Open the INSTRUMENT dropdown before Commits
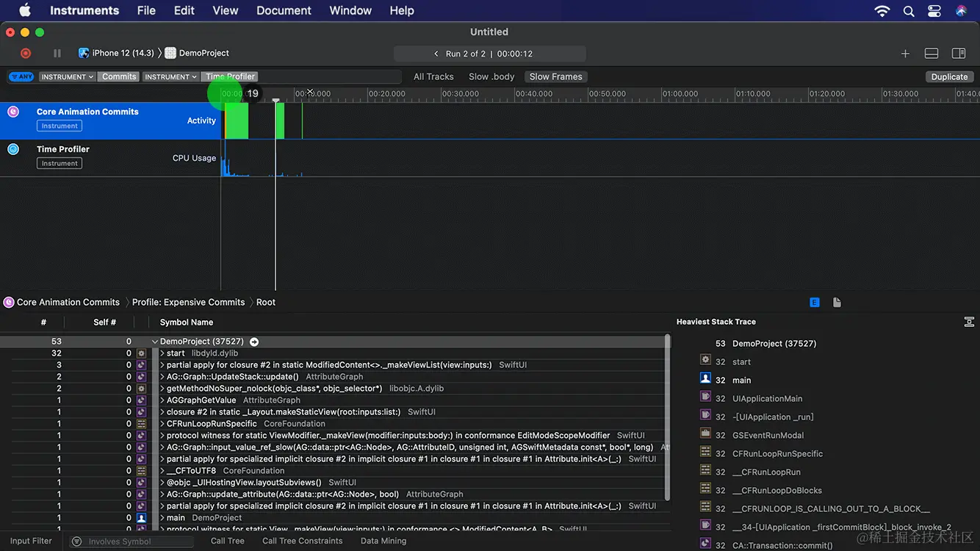980x551 pixels. click(x=67, y=76)
